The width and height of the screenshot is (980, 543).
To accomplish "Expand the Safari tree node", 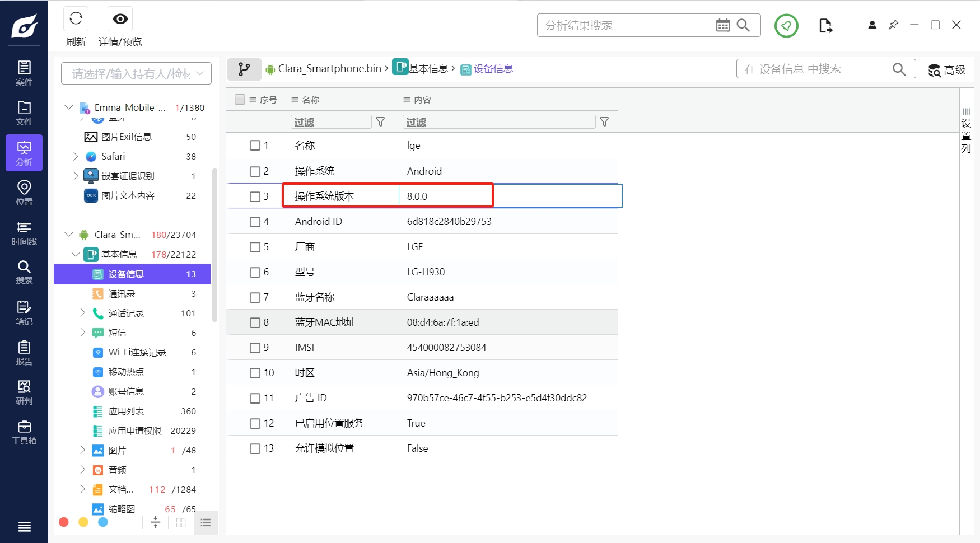I will click(76, 156).
